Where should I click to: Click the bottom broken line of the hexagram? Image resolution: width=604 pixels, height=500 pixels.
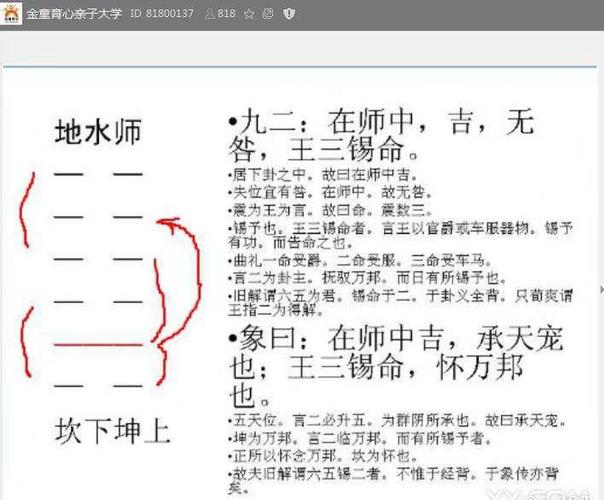[x=98, y=385]
